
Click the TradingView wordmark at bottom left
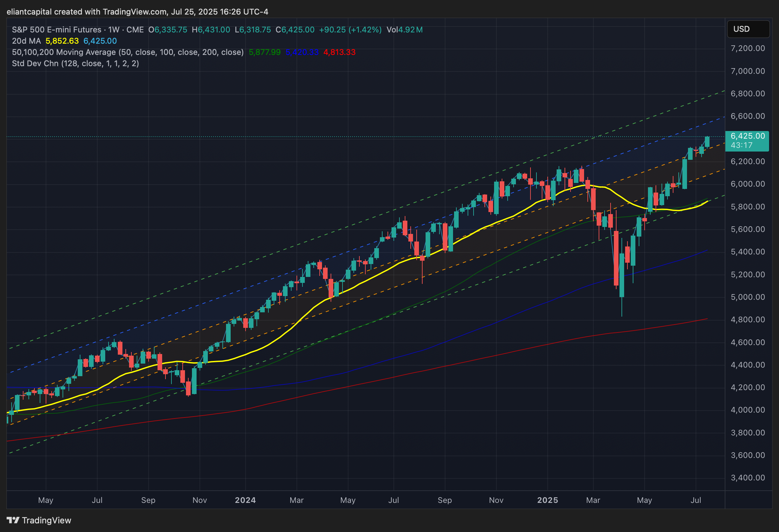(x=47, y=520)
